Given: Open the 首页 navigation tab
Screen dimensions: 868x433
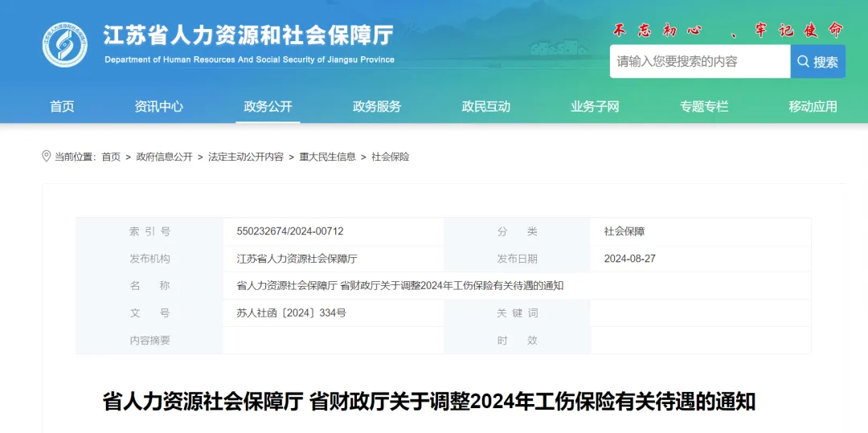Looking at the screenshot, I should click(x=62, y=106).
